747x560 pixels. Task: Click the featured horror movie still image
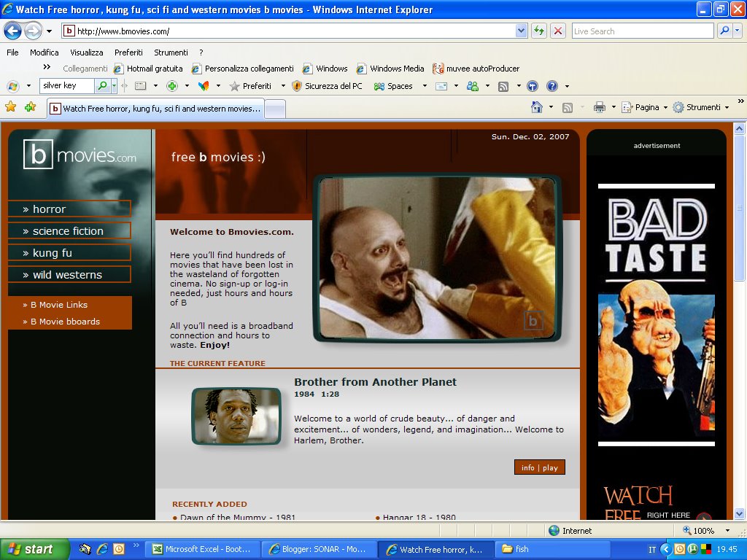pyautogui.click(x=438, y=257)
